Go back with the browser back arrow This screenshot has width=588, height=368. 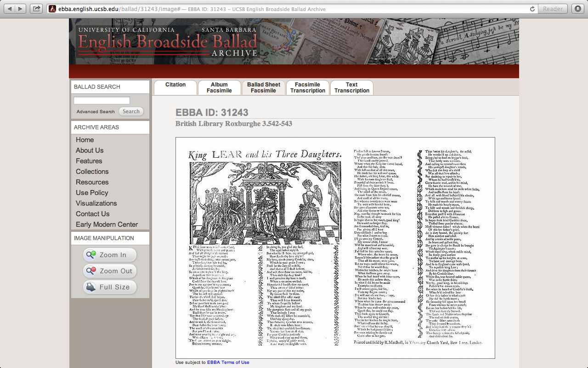coord(10,9)
